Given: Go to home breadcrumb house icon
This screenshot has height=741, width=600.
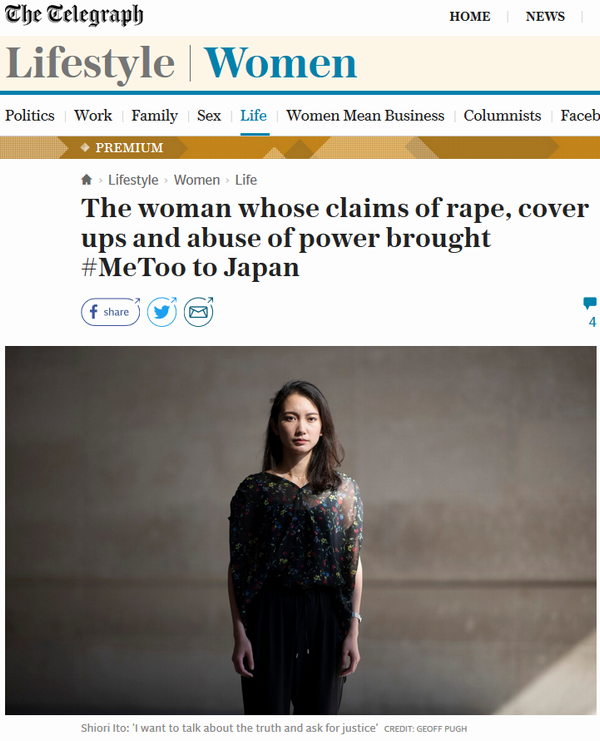Looking at the screenshot, I should pos(86,180).
